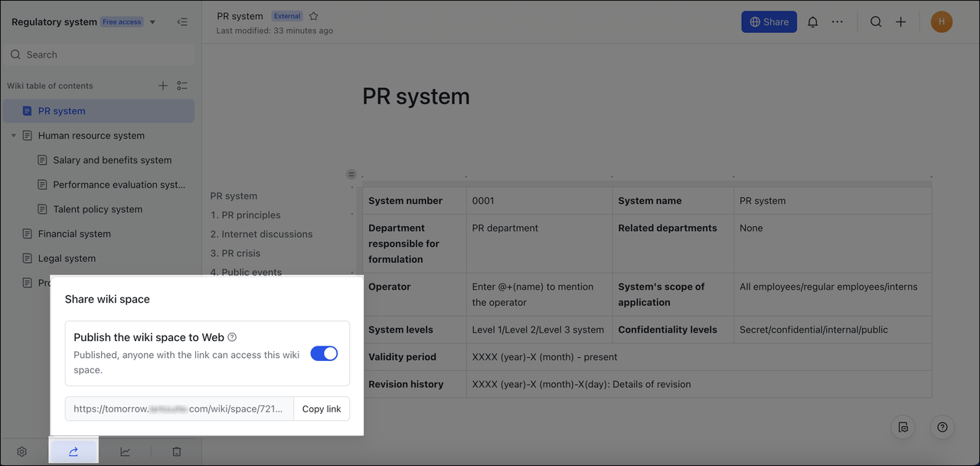Image resolution: width=980 pixels, height=466 pixels.
Task: Open wiki statistics chart icon
Action: click(x=125, y=452)
